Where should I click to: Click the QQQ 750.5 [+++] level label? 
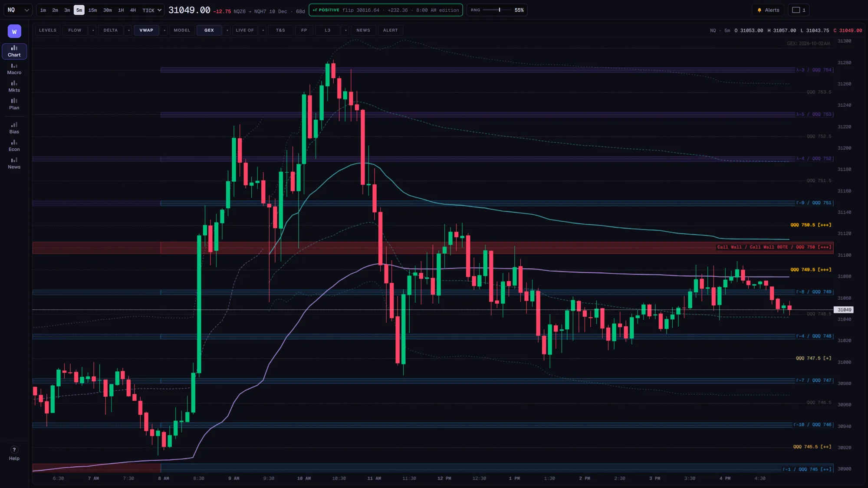point(811,225)
